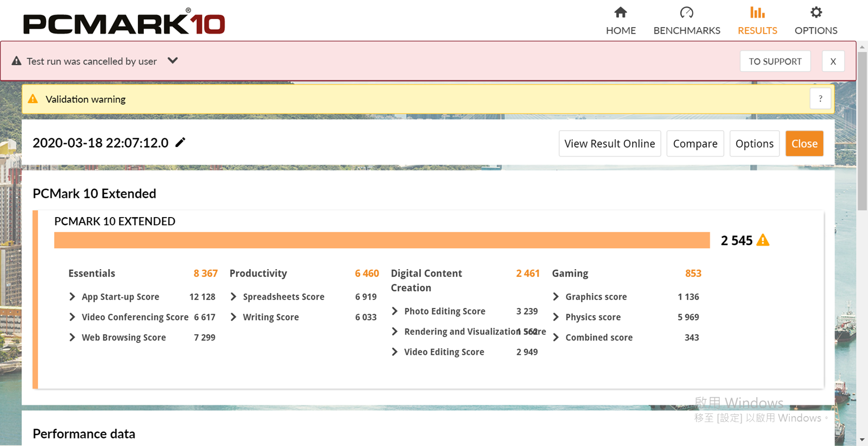Click the vertical scrollbar down arrow

click(x=862, y=439)
